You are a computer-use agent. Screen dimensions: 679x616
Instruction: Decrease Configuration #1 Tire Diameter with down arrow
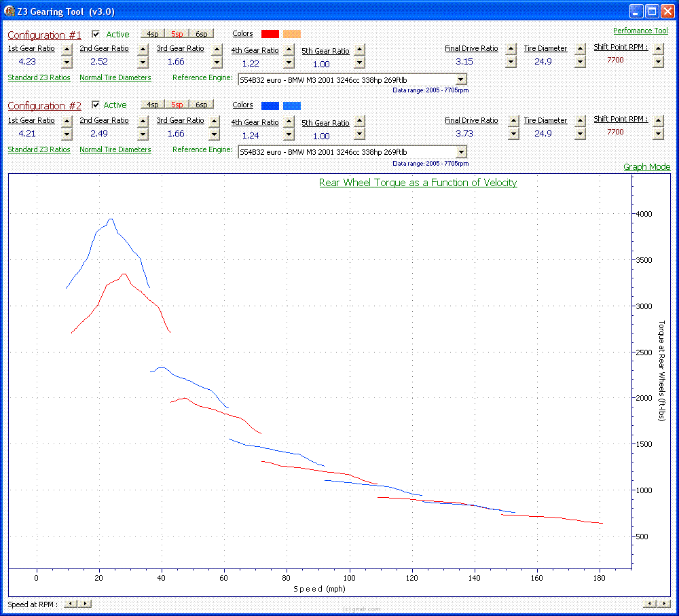click(580, 62)
